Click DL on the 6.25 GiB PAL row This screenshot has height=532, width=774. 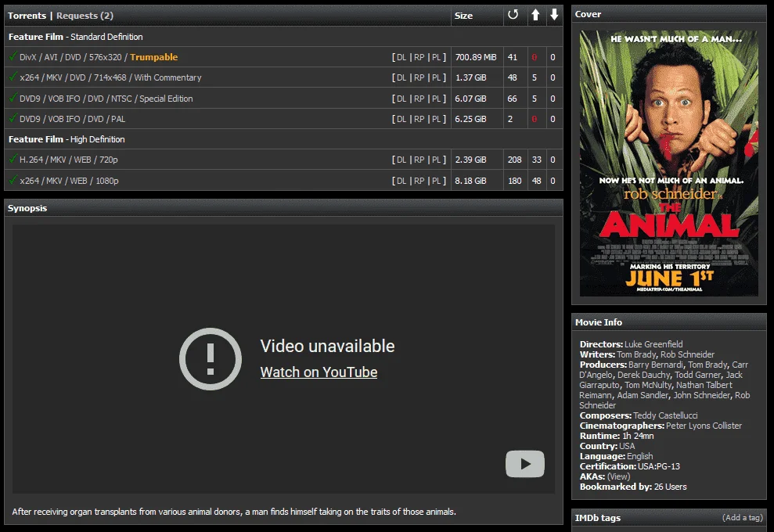[401, 119]
